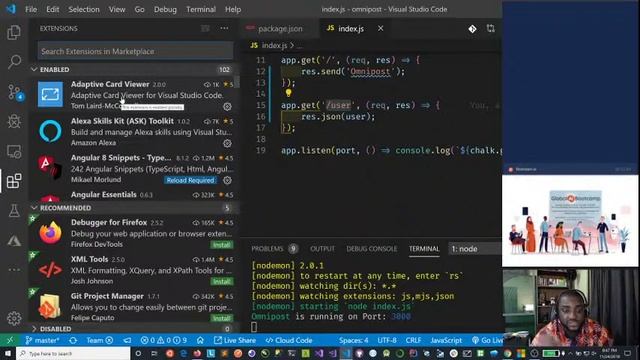Viewport: 640px width, 360px height.
Task: Open the Test flask icon
Action: point(14,211)
